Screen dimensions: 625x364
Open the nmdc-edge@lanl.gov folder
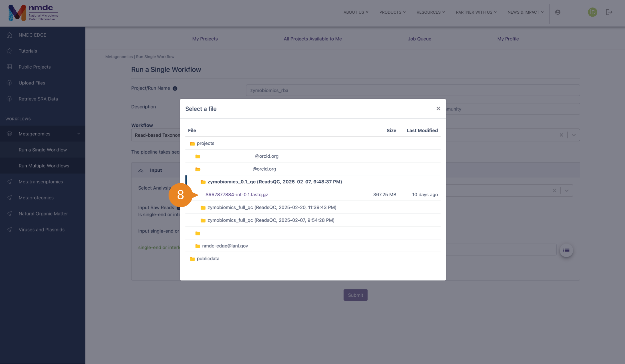click(222, 246)
